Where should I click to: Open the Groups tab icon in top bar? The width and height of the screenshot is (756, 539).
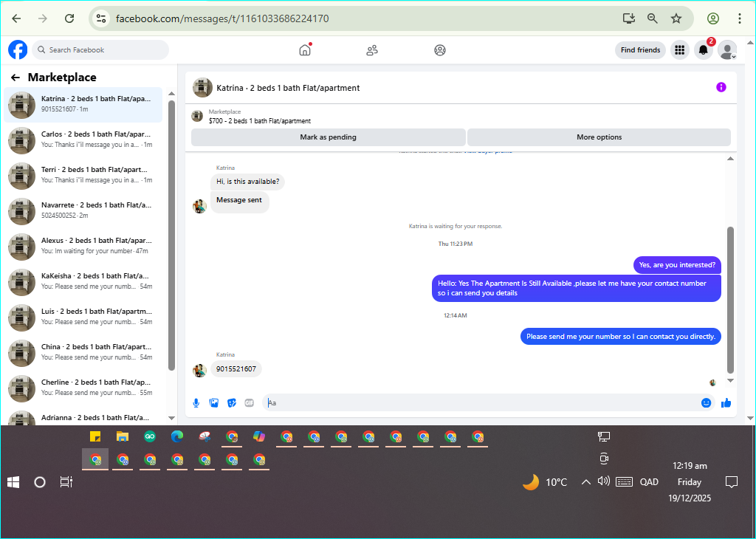(x=440, y=50)
